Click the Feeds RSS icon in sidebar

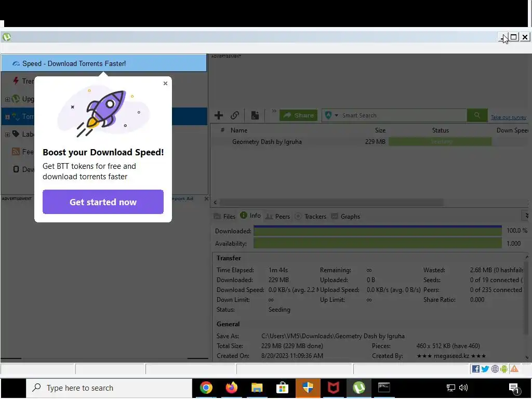[16, 151]
